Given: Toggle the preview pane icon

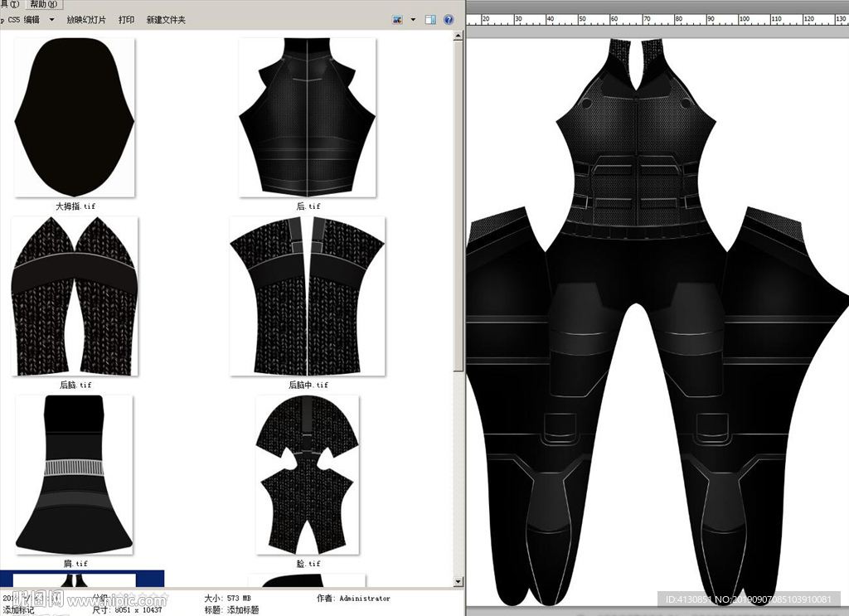Looking at the screenshot, I should click(x=430, y=19).
